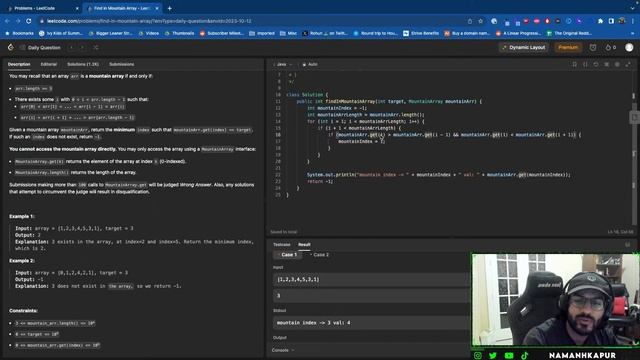This screenshot has height=360, width=640.
Task: Go to the next question arrow
Action: pos(82,48)
